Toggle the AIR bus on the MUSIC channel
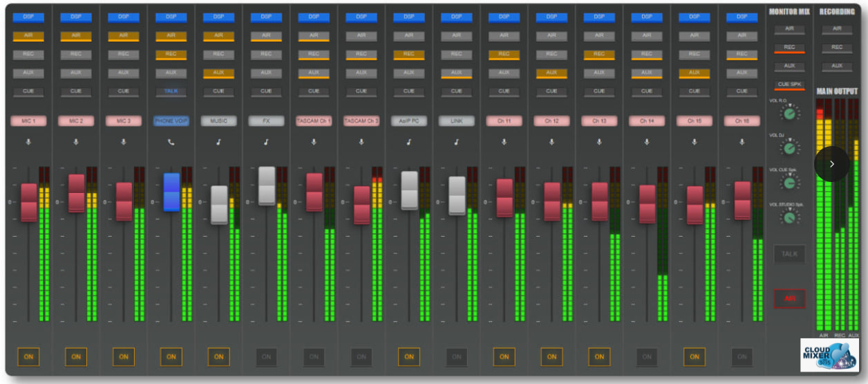The width and height of the screenshot is (868, 384). [219, 35]
